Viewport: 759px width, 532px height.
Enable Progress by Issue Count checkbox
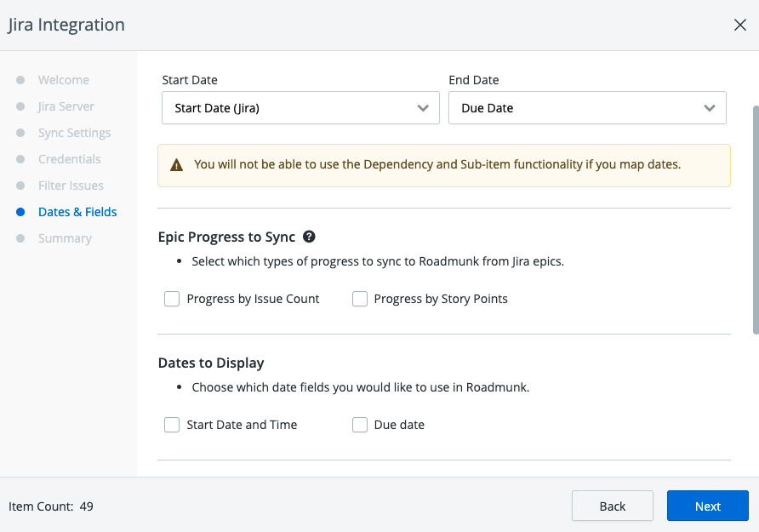172,299
